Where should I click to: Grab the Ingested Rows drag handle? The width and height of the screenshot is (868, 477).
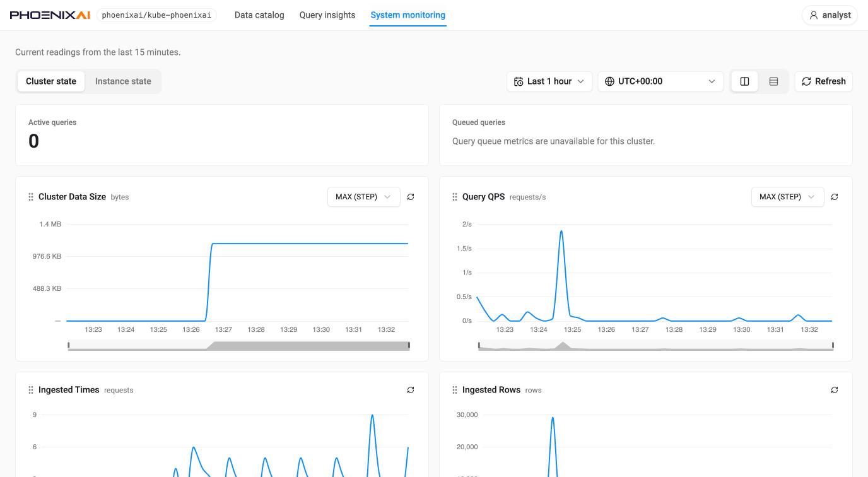[x=455, y=390]
